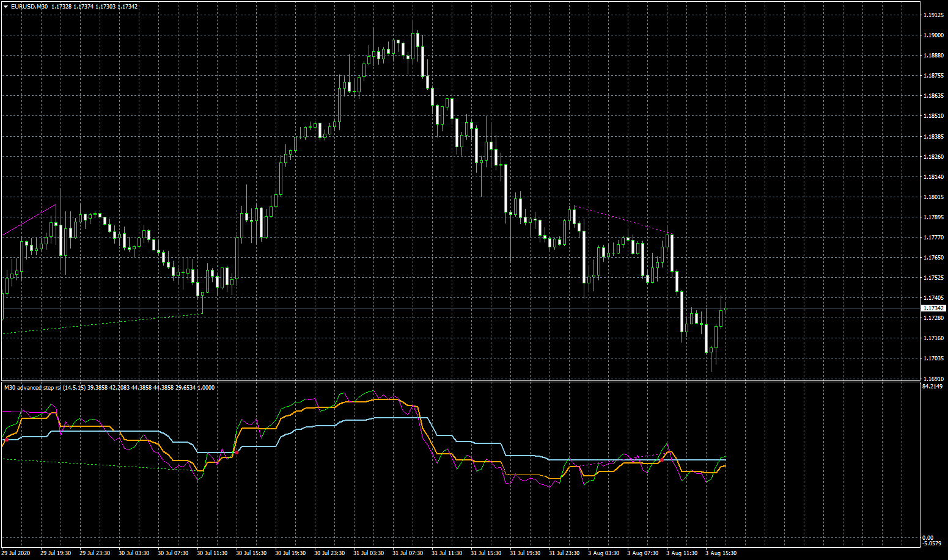Click the '31 Jul 23:30' time axis label
The image size is (948, 560).
(x=564, y=553)
